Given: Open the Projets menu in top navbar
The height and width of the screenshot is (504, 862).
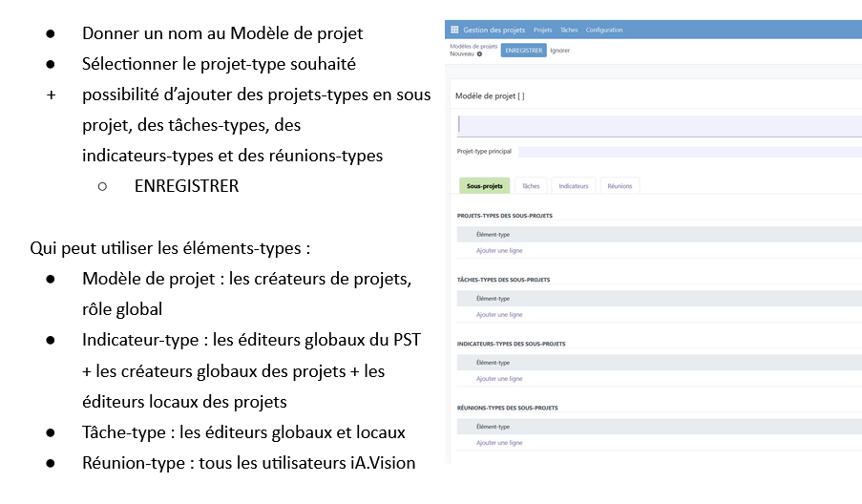Looking at the screenshot, I should pos(542,30).
